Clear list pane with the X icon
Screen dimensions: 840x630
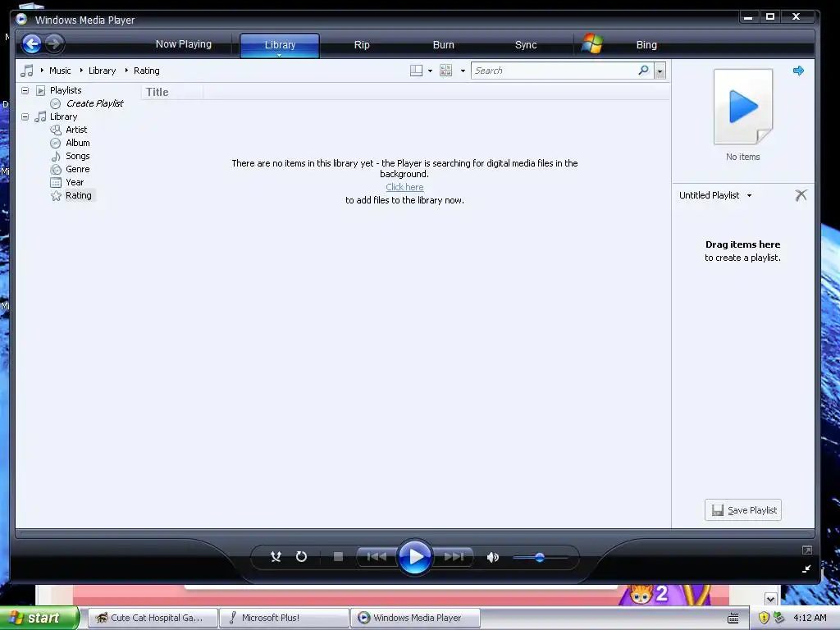point(801,195)
